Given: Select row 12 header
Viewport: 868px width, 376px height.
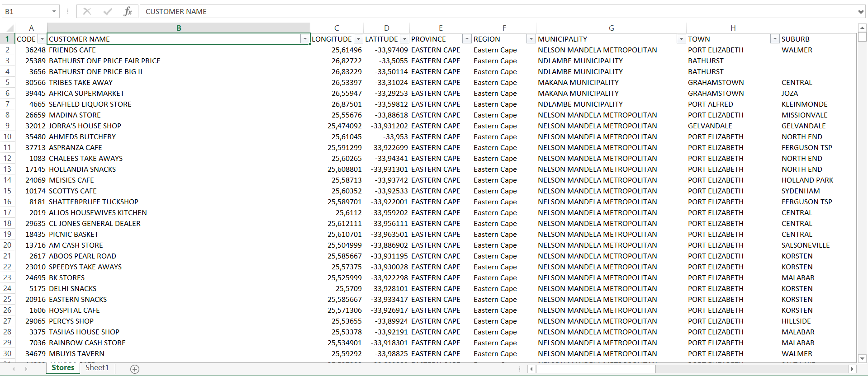Looking at the screenshot, I should coord(8,159).
